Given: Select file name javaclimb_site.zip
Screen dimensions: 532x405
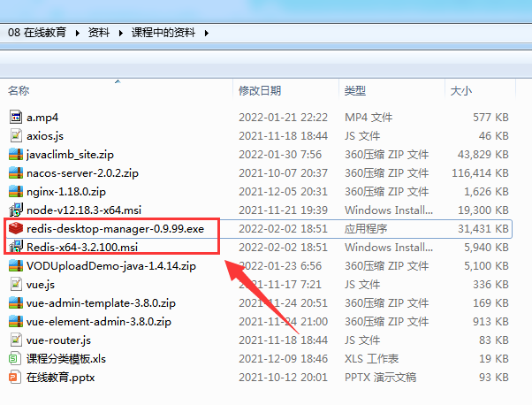Looking at the screenshot, I should click(x=70, y=155).
